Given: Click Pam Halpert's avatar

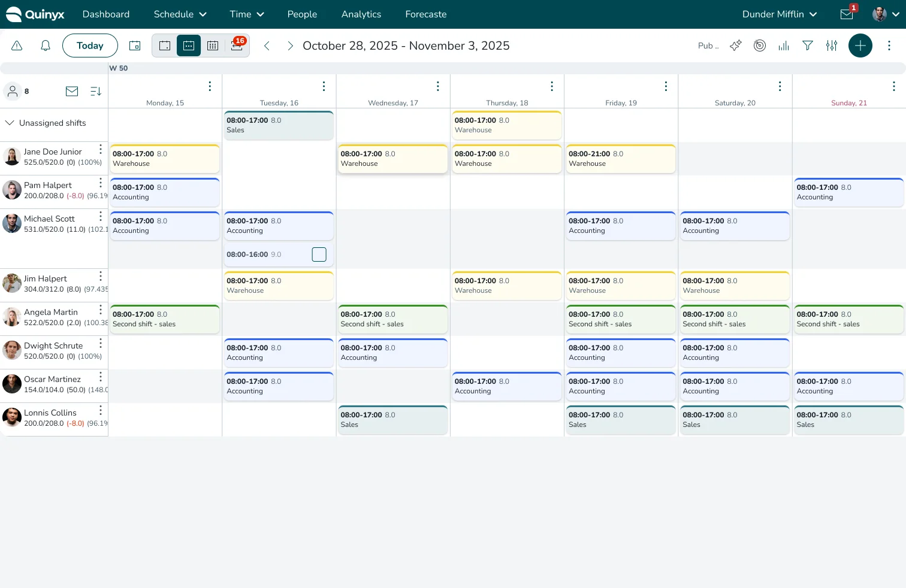Looking at the screenshot, I should coord(12,190).
